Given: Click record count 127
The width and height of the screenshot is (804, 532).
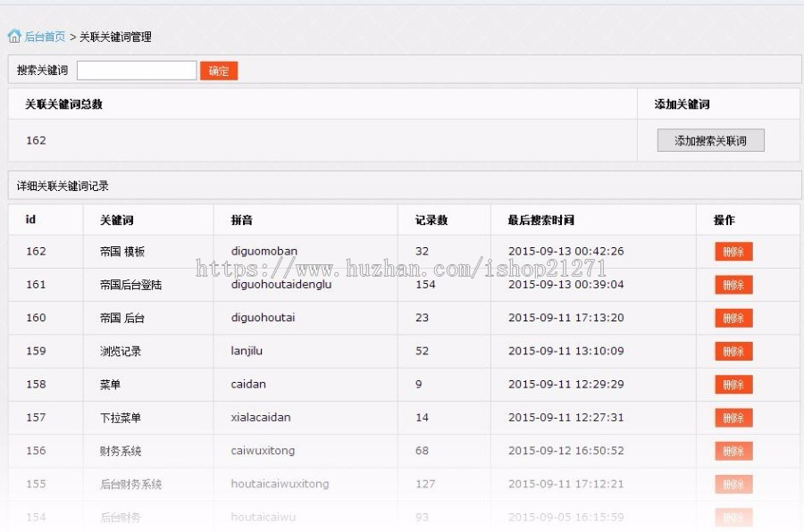Looking at the screenshot, I should point(425,484).
